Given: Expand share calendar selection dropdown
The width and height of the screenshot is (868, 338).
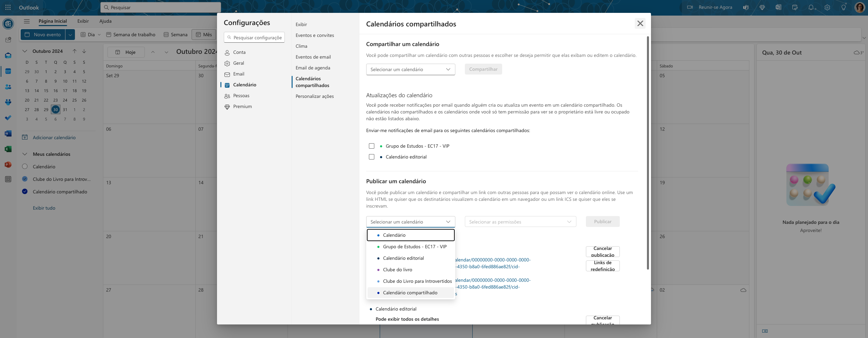Looking at the screenshot, I should click(x=410, y=69).
